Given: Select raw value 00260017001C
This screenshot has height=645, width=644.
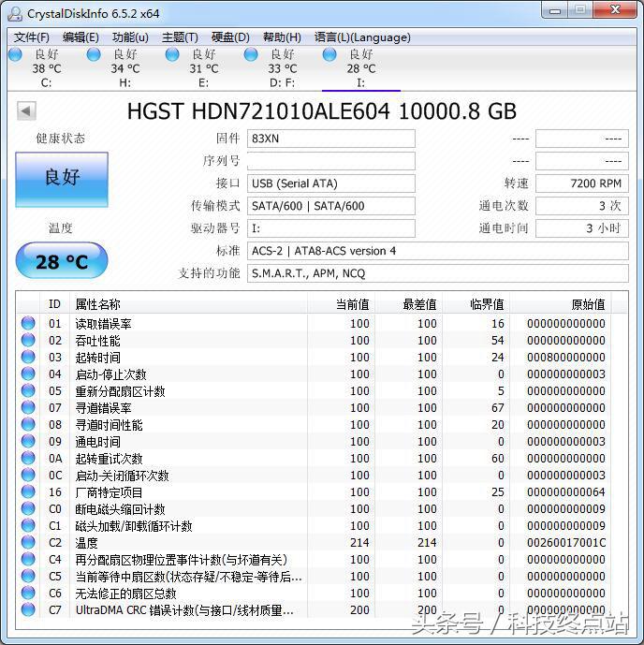Looking at the screenshot, I should pyautogui.click(x=566, y=543).
